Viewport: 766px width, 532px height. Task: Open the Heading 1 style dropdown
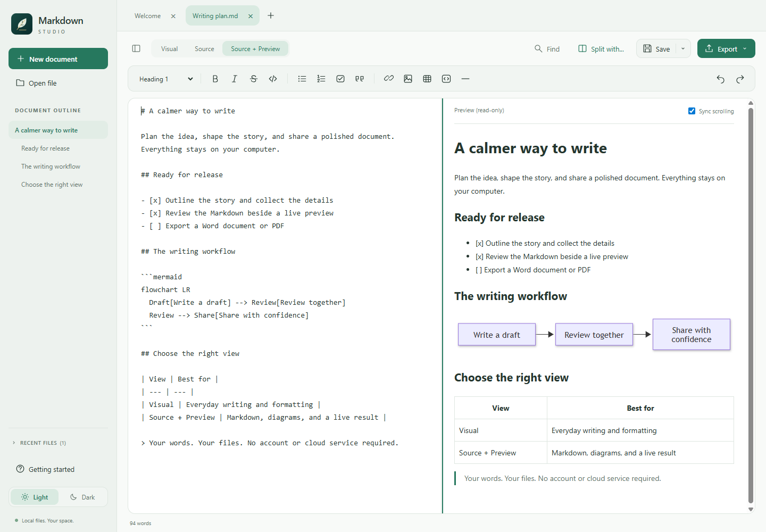166,79
